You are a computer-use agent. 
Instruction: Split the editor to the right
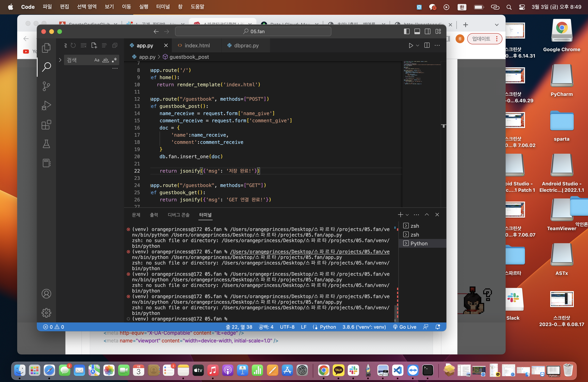(427, 45)
